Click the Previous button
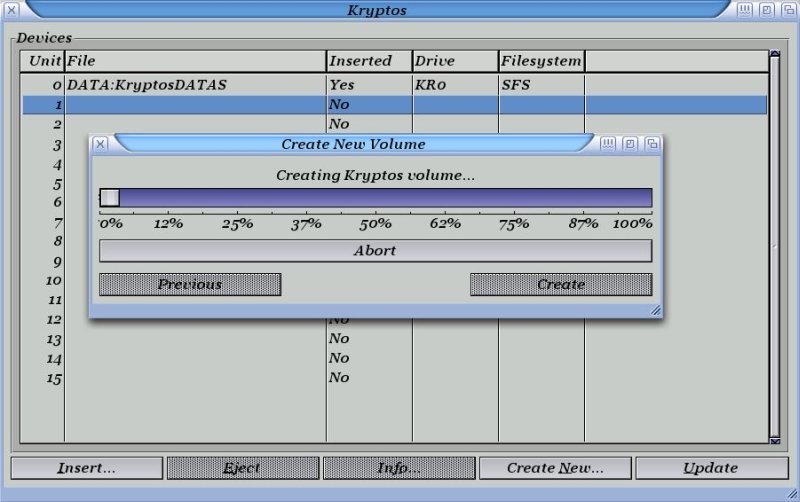Screen dimensions: 800x502 click(x=190, y=284)
